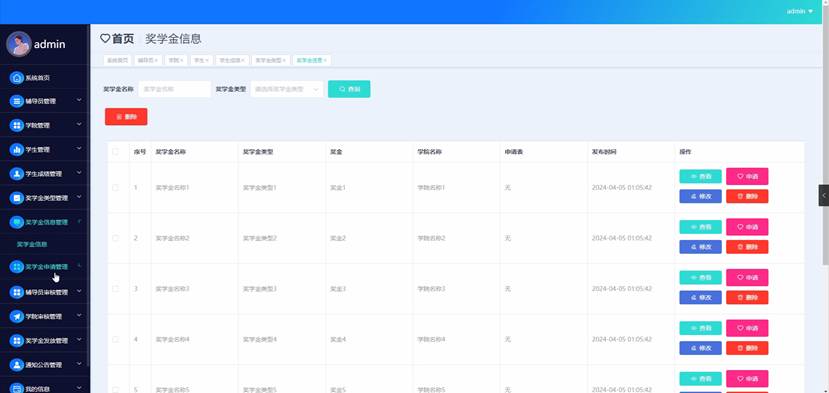The width and height of the screenshot is (829, 393).
Task: Switch to the 系统首页 tab
Action: tap(117, 61)
